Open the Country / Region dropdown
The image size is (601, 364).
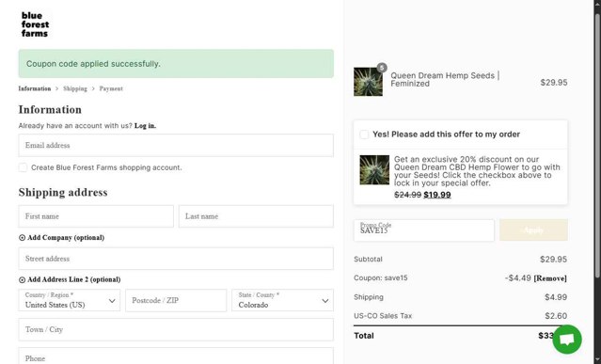click(70, 300)
